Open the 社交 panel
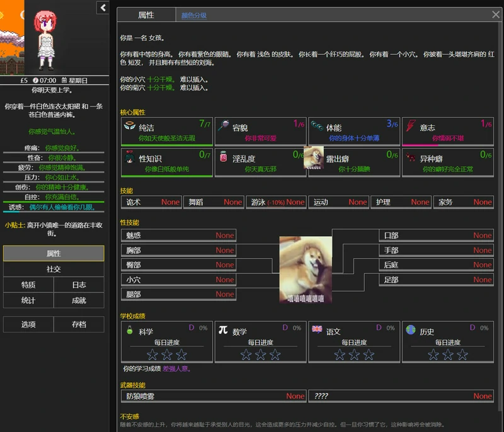504x432 pixels. click(54, 269)
